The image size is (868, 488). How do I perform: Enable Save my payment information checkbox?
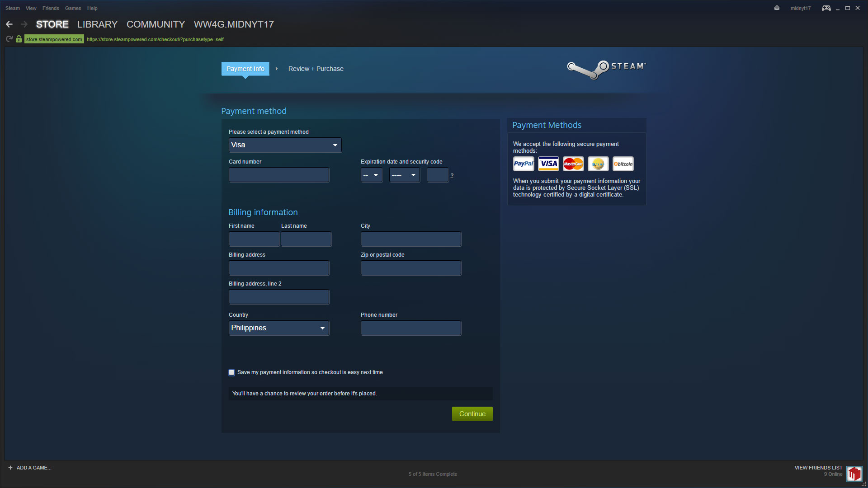tap(231, 372)
